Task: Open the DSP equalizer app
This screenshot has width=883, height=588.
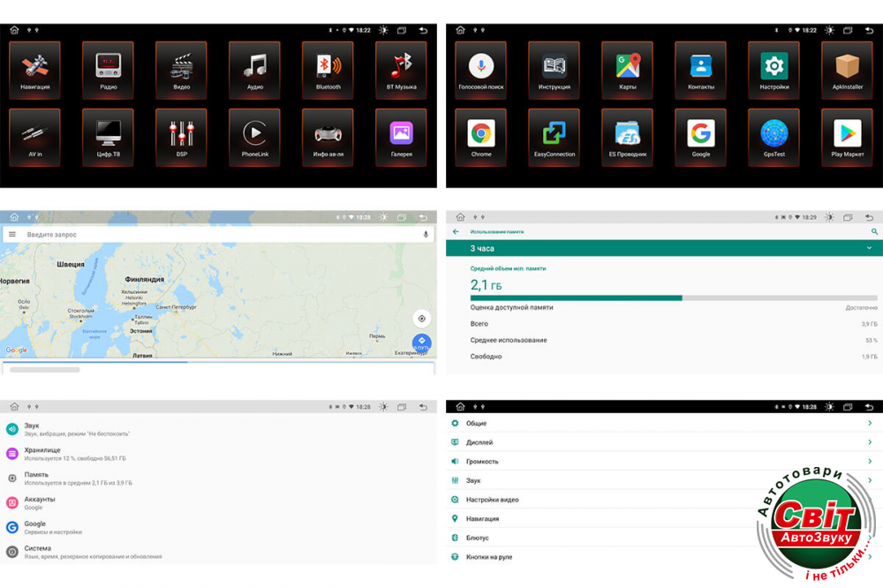Action: (x=182, y=134)
